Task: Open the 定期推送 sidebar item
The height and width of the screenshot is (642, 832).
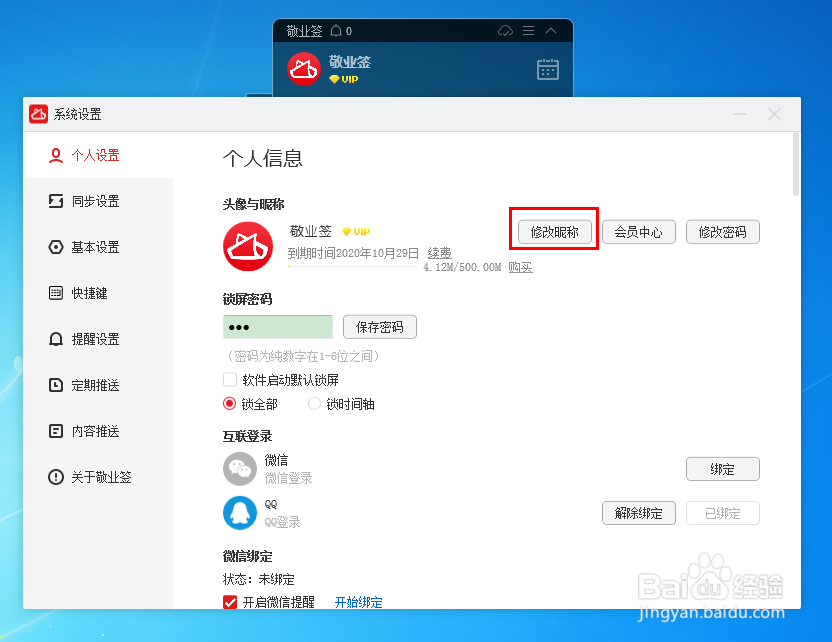Action: tap(98, 385)
